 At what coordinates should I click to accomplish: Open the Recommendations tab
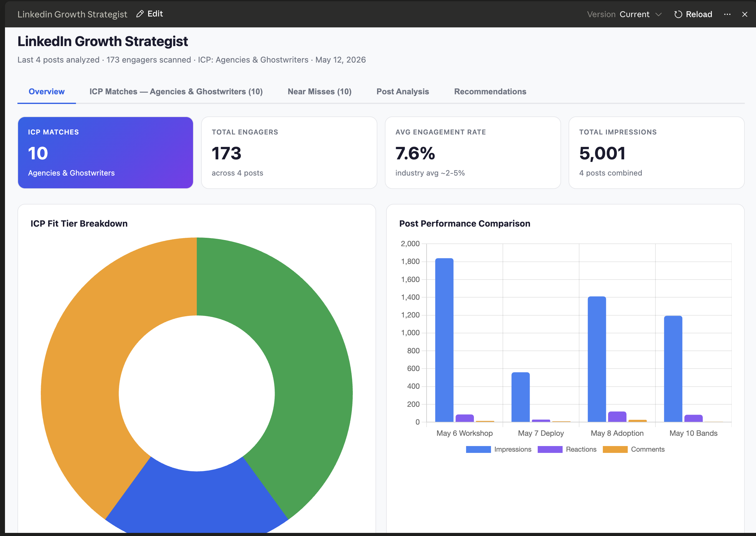click(490, 92)
